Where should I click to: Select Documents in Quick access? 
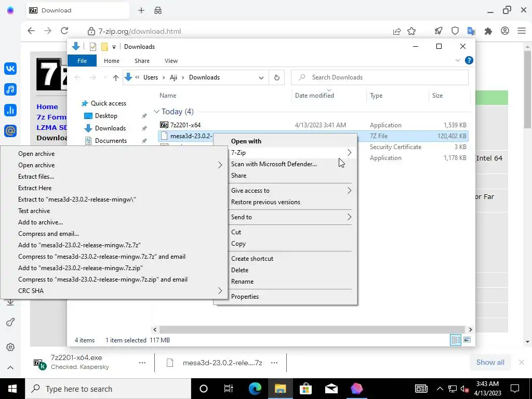[x=111, y=140]
